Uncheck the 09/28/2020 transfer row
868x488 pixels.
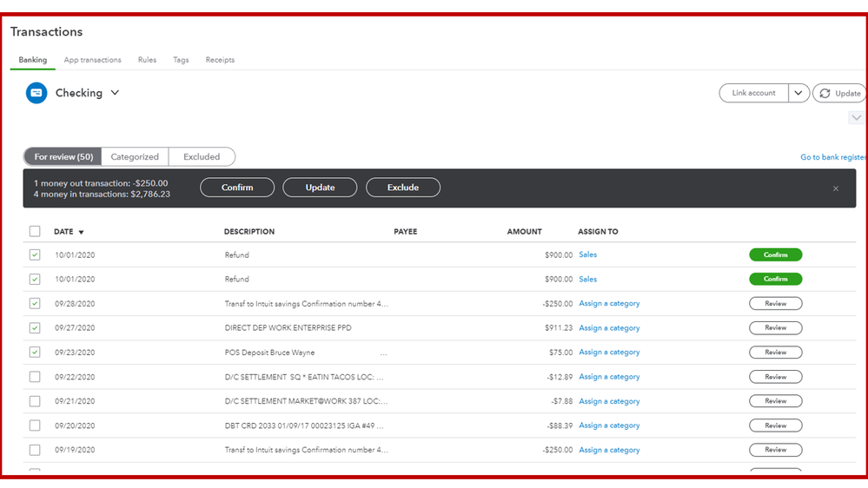35,304
